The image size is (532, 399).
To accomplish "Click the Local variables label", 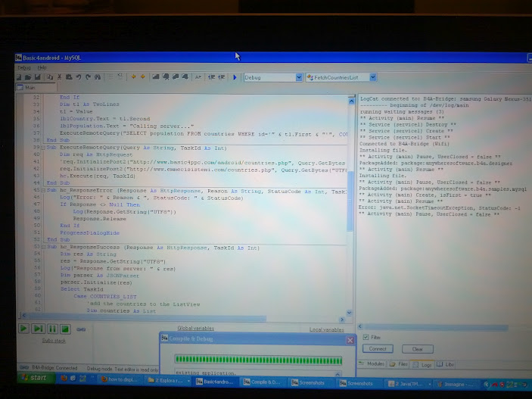I will 326,329.
